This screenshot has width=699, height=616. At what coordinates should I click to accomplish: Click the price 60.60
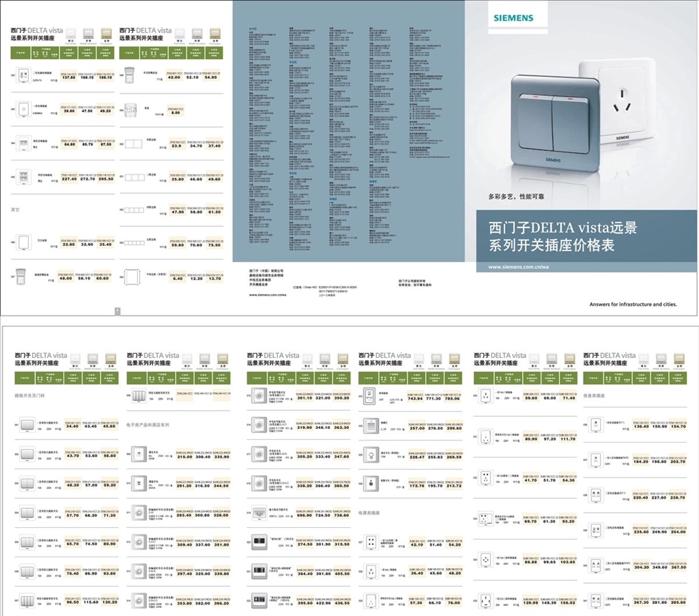[103, 279]
